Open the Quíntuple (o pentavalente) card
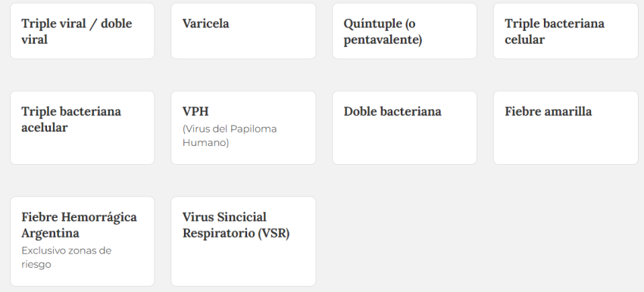 tap(404, 31)
